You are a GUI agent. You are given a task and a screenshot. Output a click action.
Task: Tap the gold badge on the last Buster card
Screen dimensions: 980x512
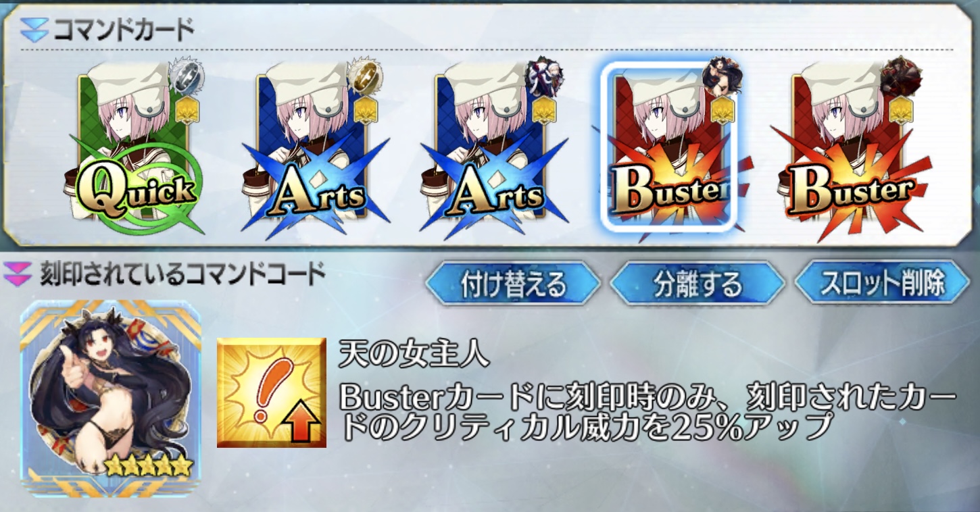(x=901, y=110)
